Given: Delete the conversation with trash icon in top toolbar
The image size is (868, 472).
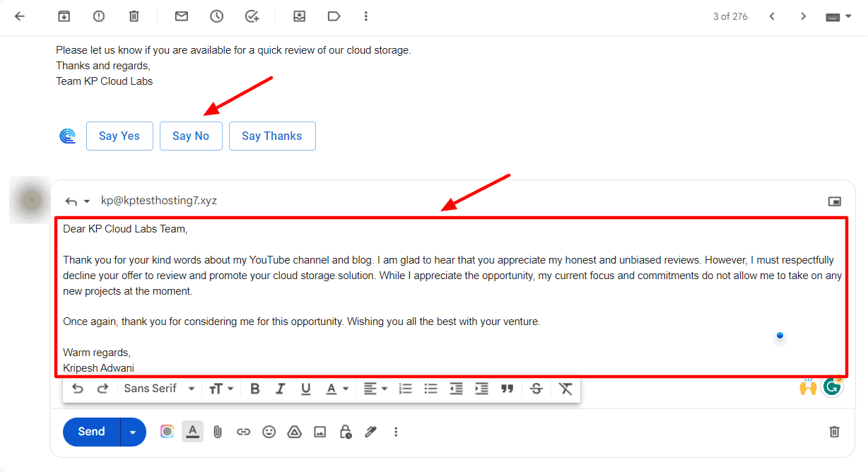Looking at the screenshot, I should 134,16.
